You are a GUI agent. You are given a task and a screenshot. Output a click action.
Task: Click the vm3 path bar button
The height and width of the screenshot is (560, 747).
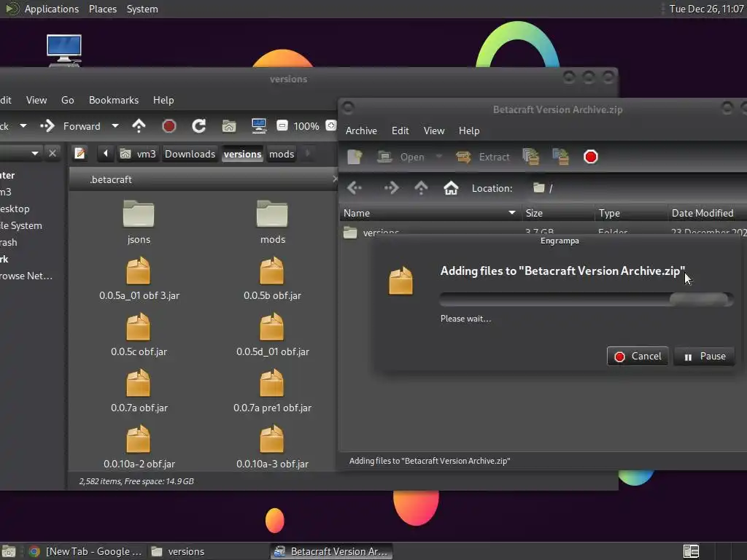click(x=138, y=154)
